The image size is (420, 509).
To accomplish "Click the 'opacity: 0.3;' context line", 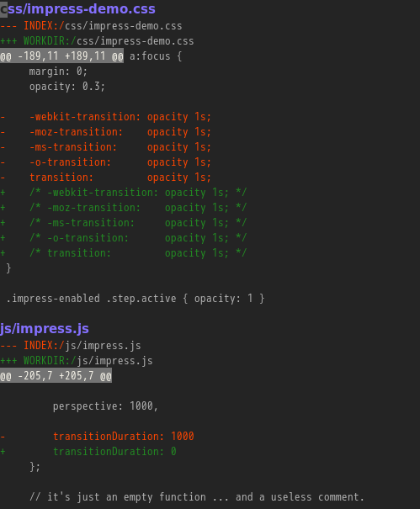I will click(x=67, y=87).
